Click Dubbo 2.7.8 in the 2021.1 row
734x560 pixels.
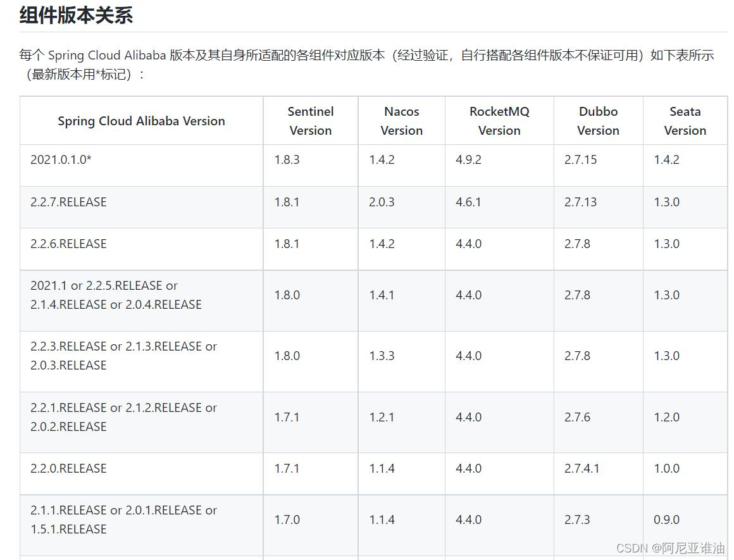[577, 295]
